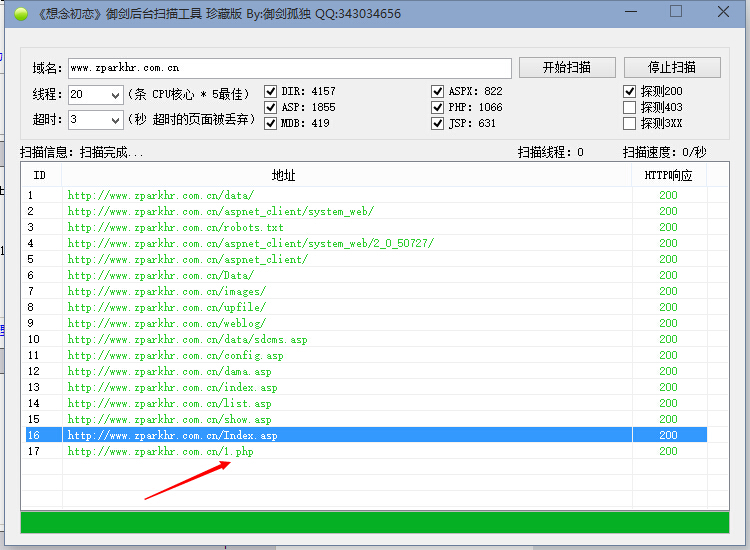This screenshot has width=750, height=550.
Task: Click the 200 response in row 17
Action: (x=668, y=451)
